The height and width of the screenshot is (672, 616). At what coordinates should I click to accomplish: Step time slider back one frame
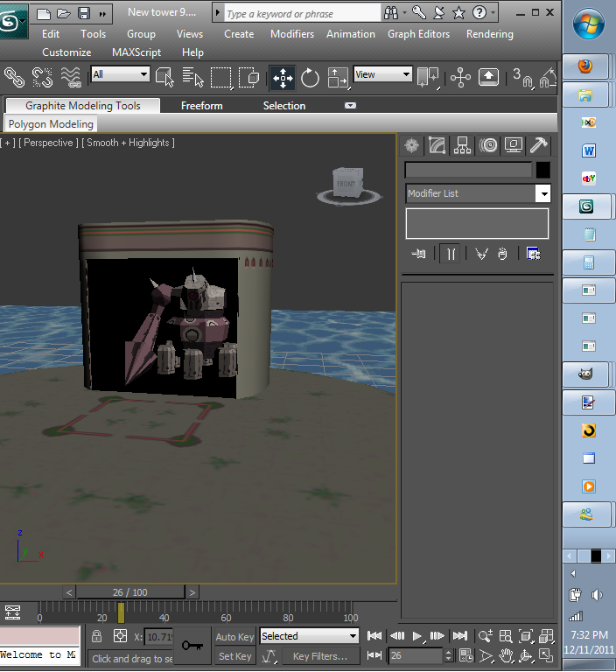[69, 592]
